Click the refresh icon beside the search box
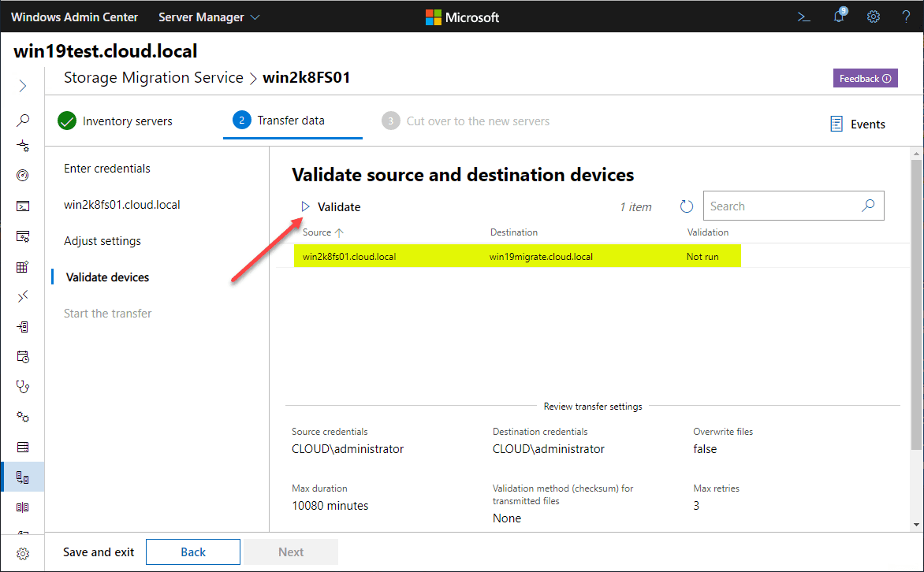The image size is (924, 572). [x=686, y=206]
